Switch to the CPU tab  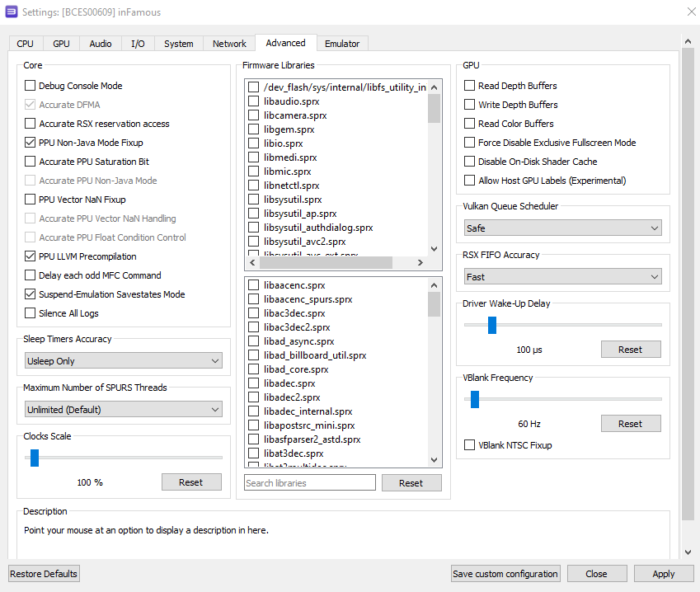click(x=25, y=44)
